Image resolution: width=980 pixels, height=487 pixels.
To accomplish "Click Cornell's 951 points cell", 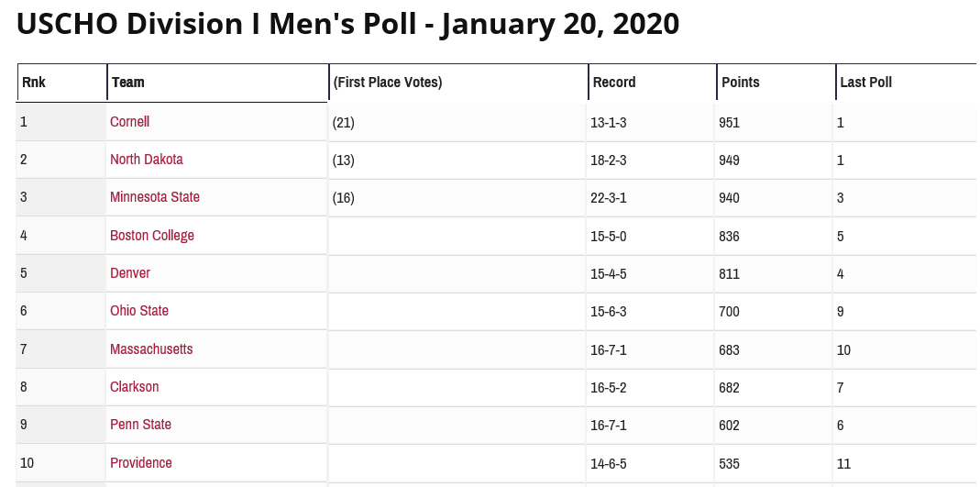I will click(730, 122).
